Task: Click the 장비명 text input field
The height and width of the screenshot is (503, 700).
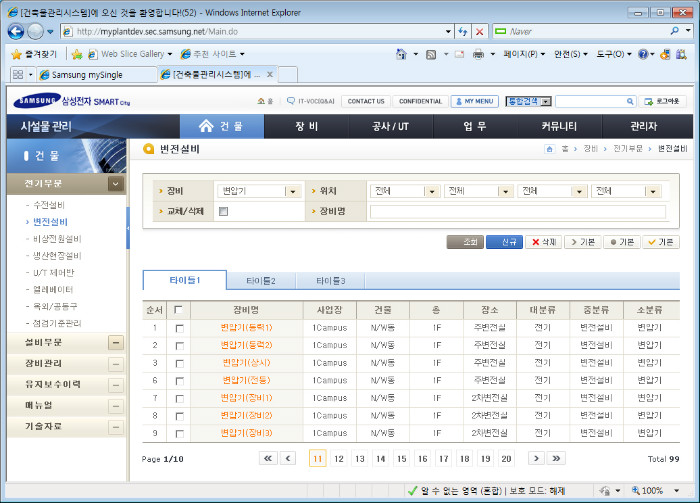Action: [517, 211]
